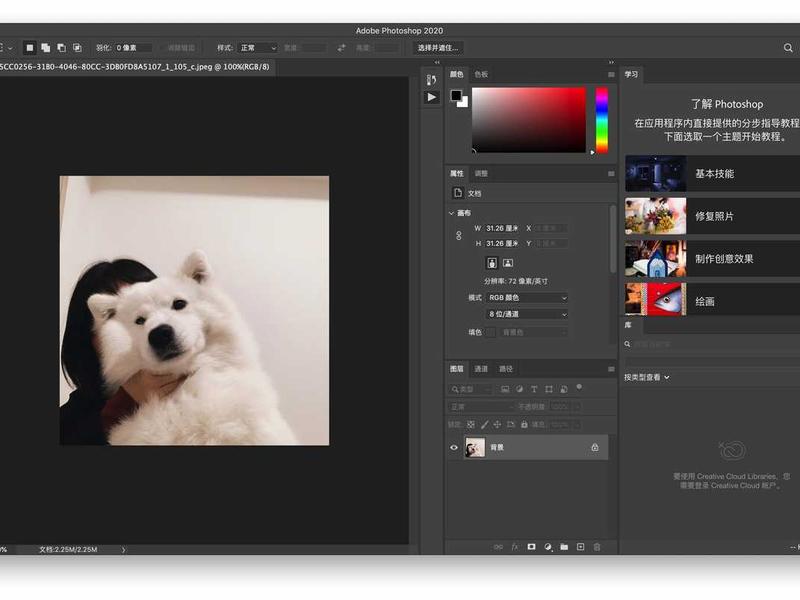Click the canvas width W field

pos(502,228)
